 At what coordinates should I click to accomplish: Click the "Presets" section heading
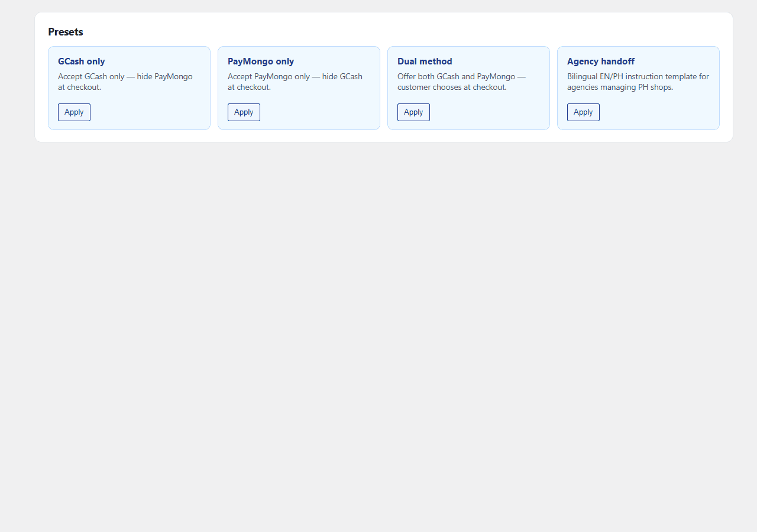click(66, 32)
